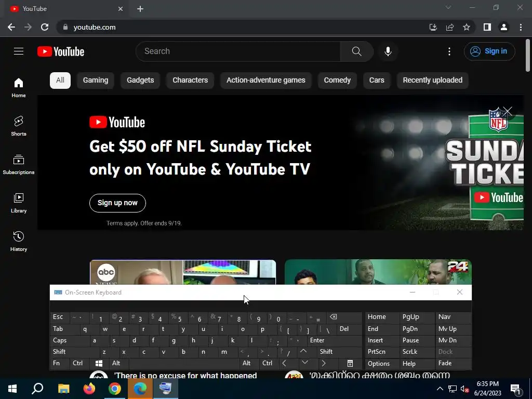532x399 pixels.
Task: Bookmark this page with star icon
Action: pos(467,27)
